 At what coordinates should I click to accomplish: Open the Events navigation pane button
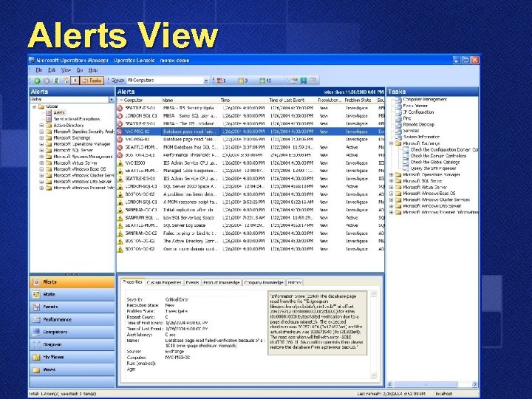72,307
